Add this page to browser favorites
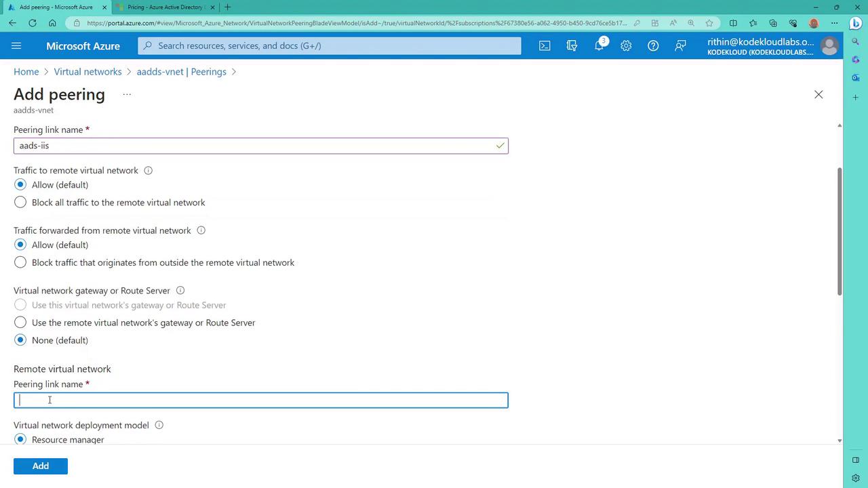868x488 pixels. click(x=709, y=23)
